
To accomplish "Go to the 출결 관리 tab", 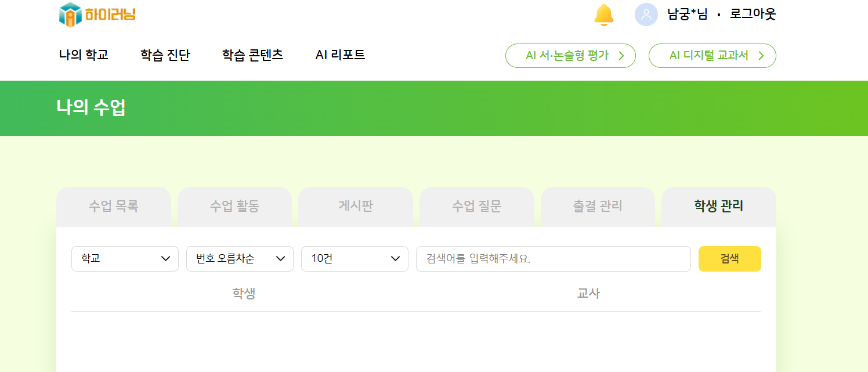I will pos(598,206).
